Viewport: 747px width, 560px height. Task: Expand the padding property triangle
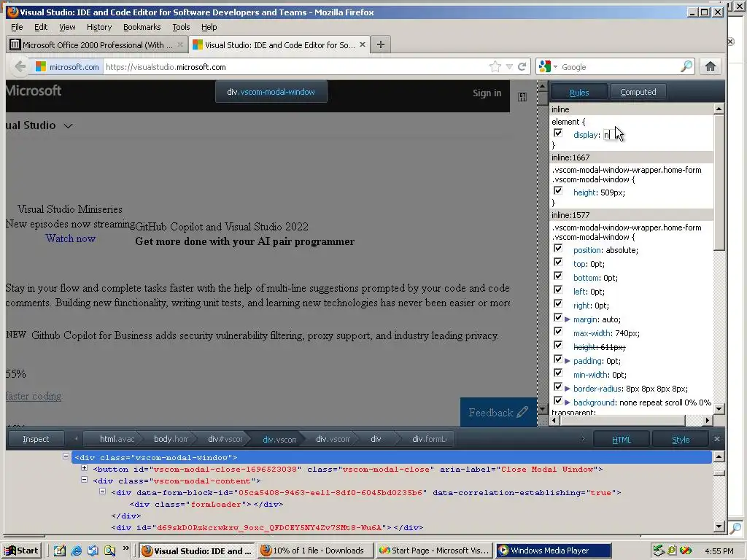click(x=568, y=361)
